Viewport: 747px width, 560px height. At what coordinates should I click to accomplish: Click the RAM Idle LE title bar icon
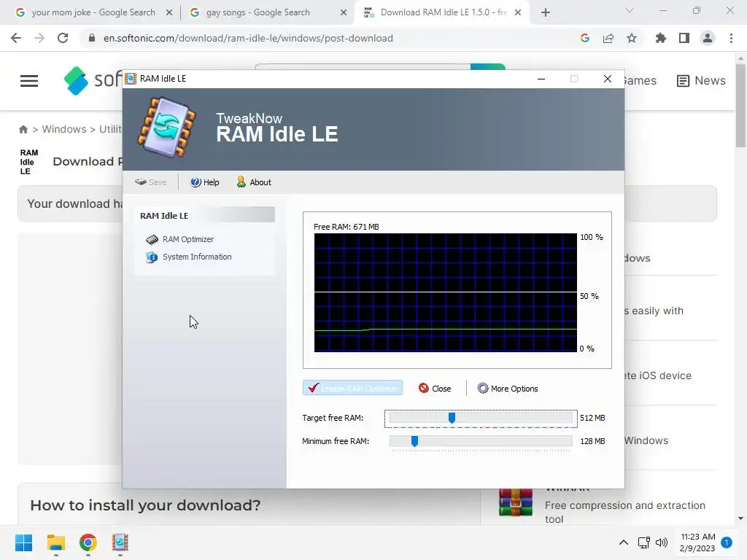131,79
